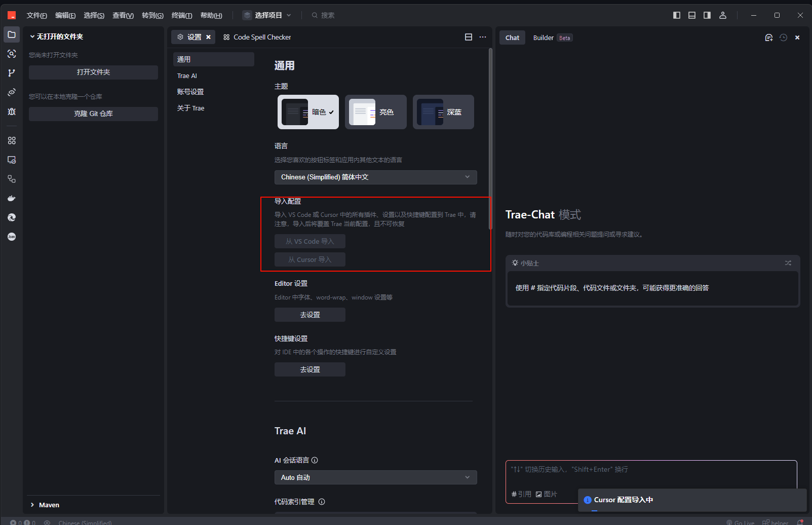Open the 选择 menu
Screen dimensions: 812x525
click(94, 15)
